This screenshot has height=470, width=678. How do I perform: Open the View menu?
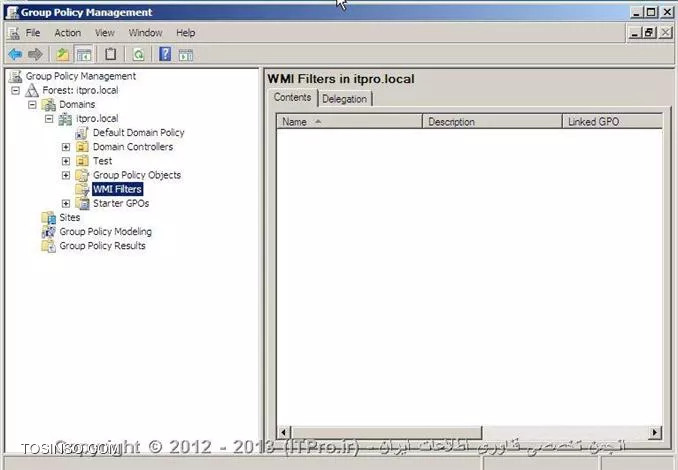coord(105,33)
